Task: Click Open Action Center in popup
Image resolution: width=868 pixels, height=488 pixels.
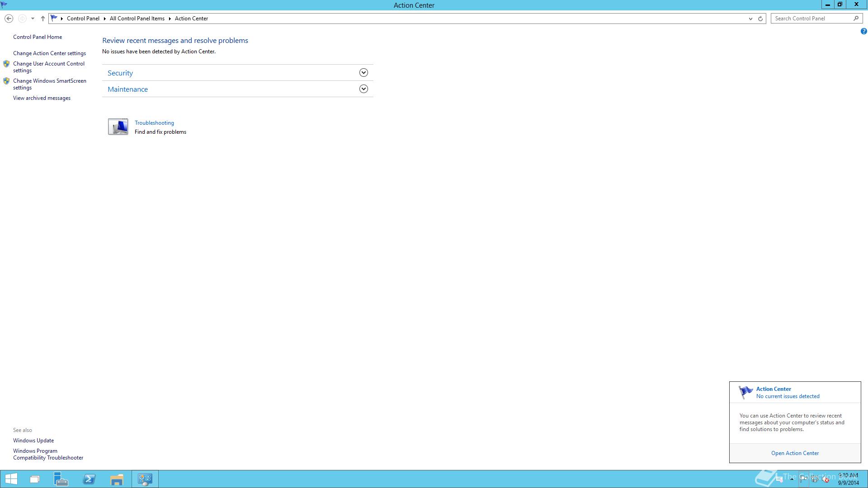Action: 795,453
